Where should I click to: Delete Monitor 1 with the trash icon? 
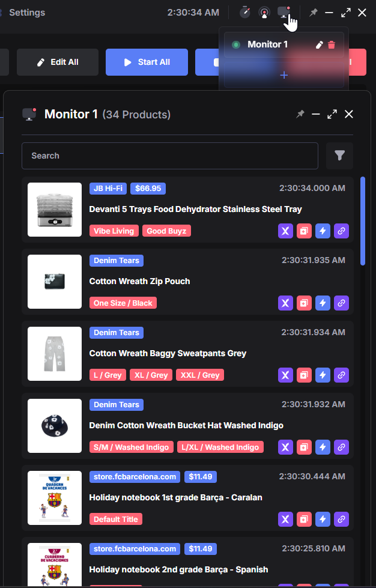point(332,44)
